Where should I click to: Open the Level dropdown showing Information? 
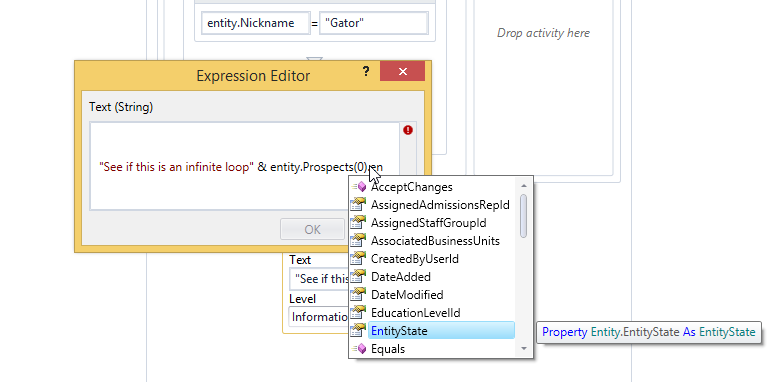point(318,316)
